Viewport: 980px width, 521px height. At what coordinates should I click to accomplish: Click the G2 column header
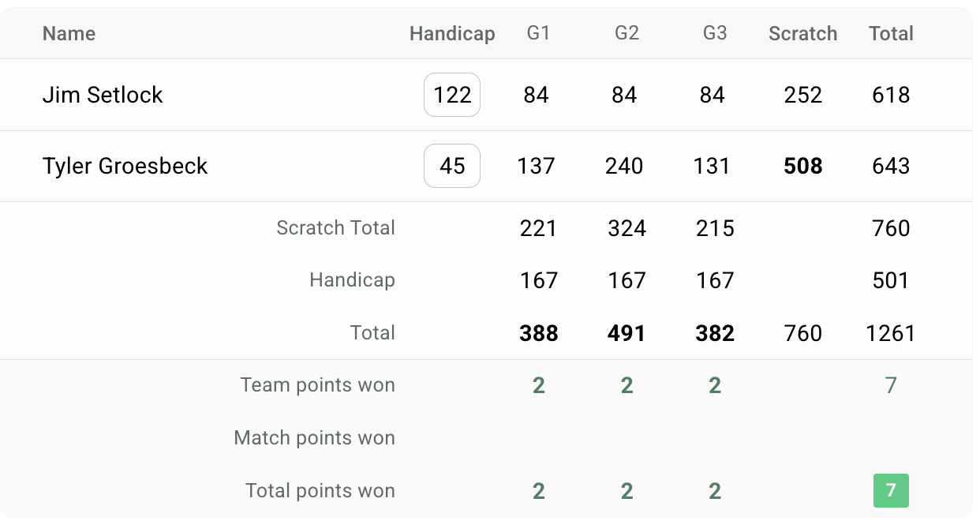627,33
